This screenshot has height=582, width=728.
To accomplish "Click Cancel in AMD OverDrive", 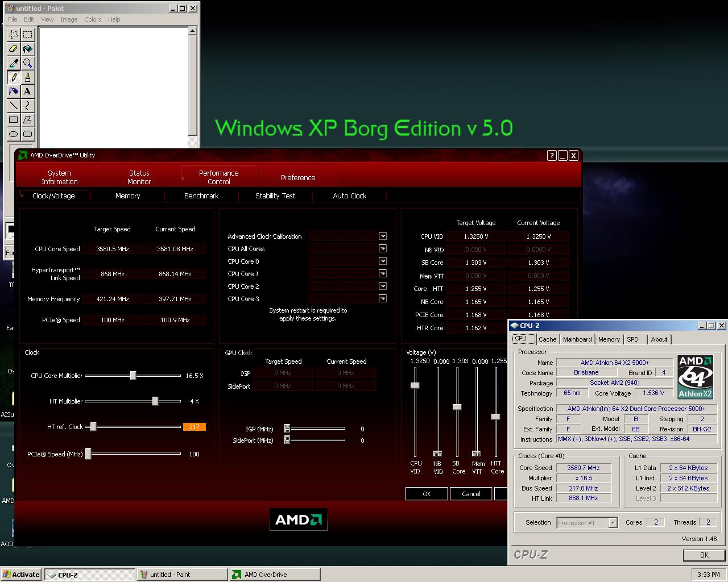I will [471, 494].
